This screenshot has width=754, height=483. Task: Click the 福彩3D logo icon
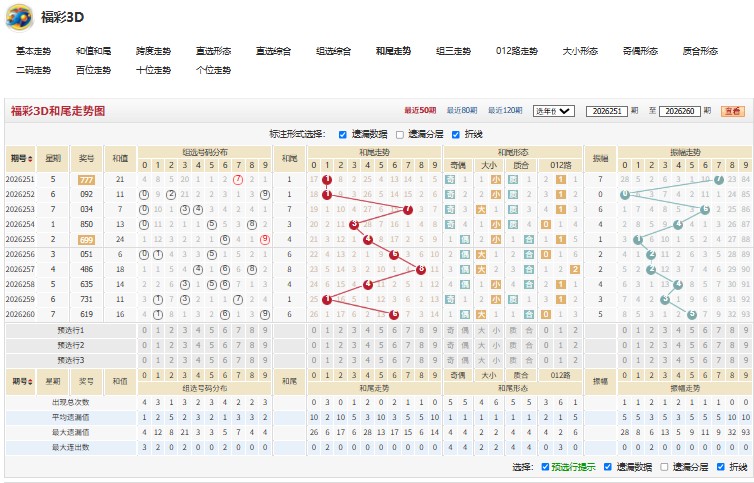tap(19, 17)
